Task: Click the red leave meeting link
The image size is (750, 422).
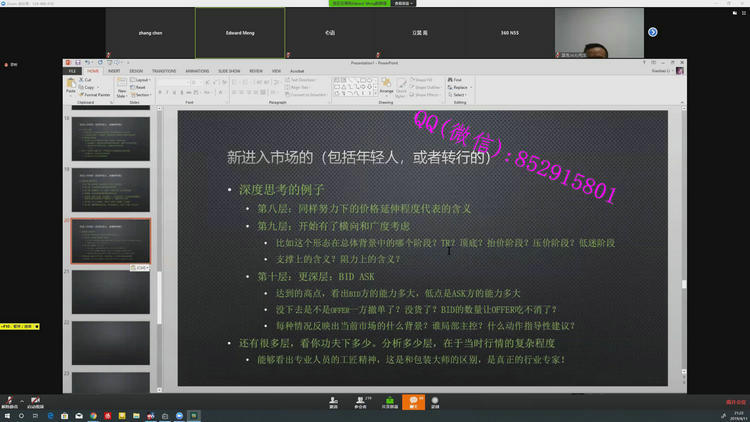Action: (x=735, y=402)
